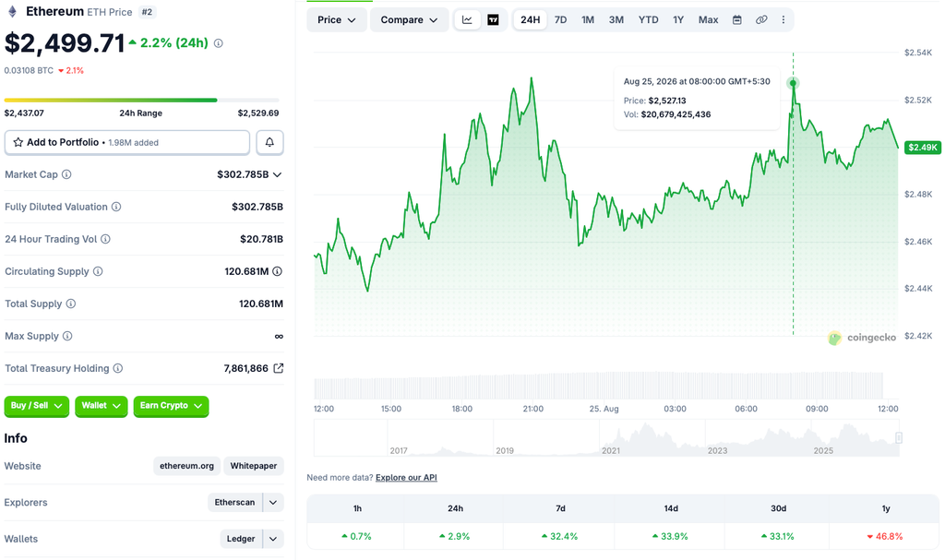This screenshot has height=560, width=945.
Task: Click the $2,499.71 price value
Action: 65,43
